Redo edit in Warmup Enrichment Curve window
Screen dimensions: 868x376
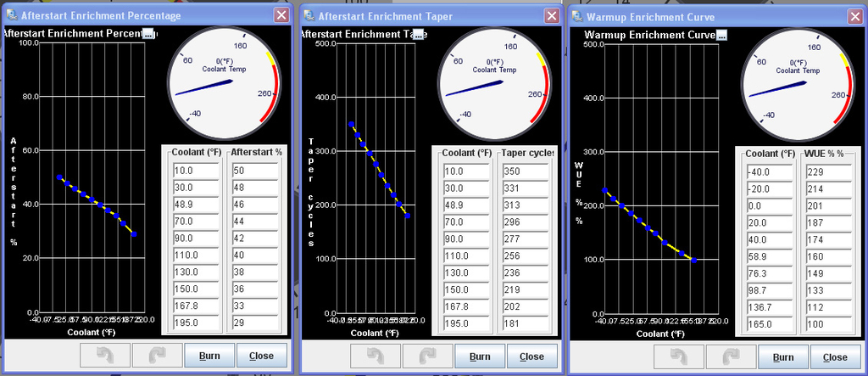tap(731, 356)
